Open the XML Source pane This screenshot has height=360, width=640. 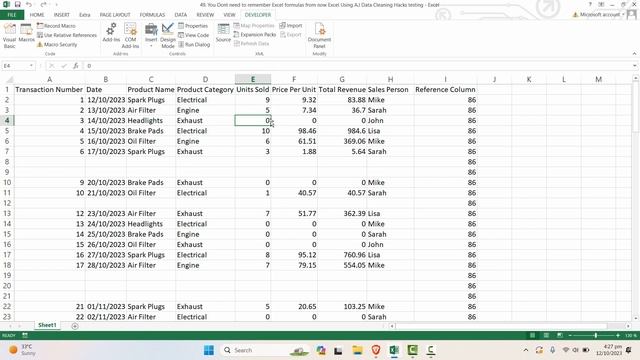tap(223, 33)
